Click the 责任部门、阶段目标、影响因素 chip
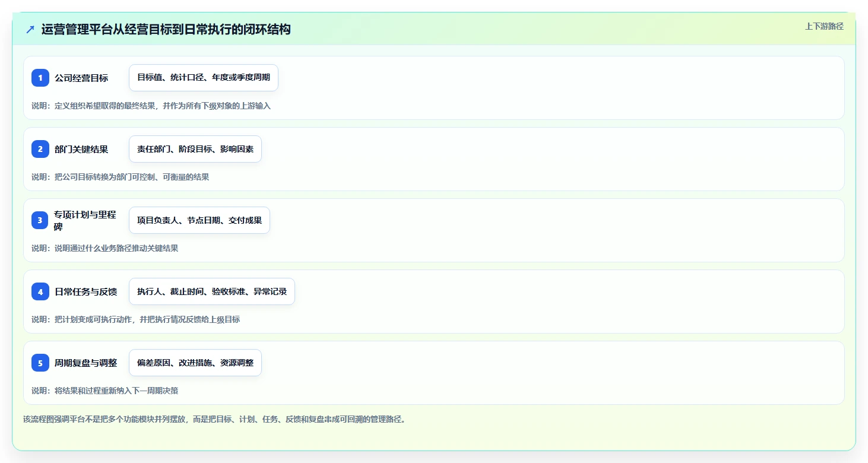 click(195, 149)
